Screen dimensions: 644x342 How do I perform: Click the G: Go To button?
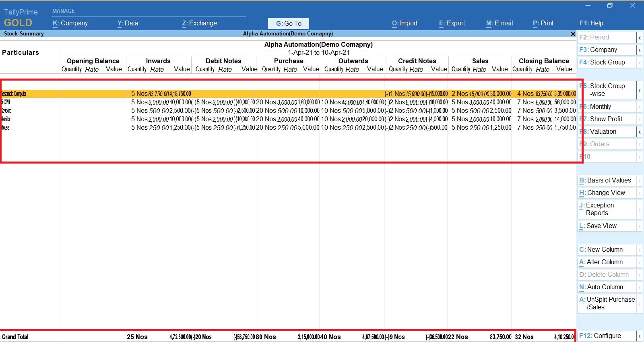289,23
